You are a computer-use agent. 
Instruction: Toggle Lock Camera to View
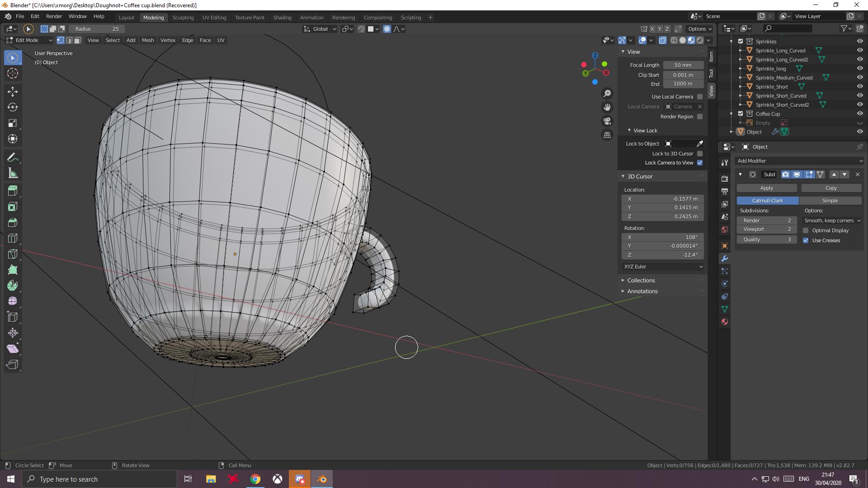pyautogui.click(x=700, y=163)
